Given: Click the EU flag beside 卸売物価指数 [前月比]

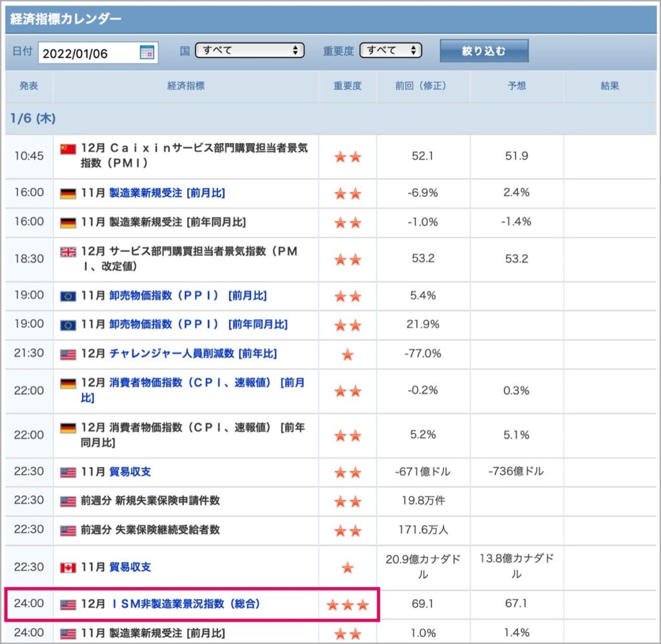Looking at the screenshot, I should pos(68,296).
